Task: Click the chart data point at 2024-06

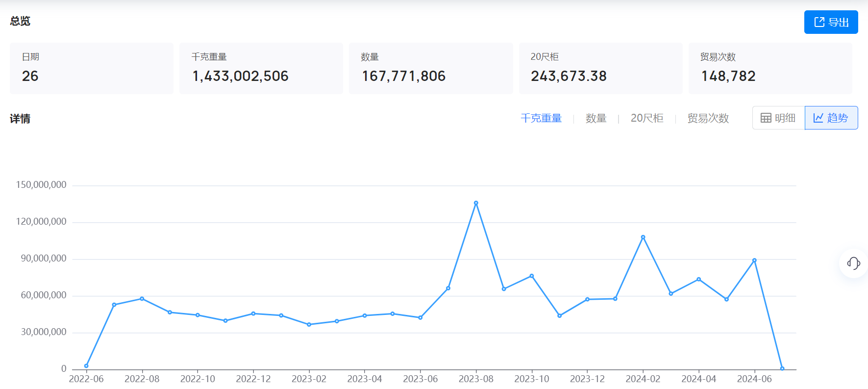Action: coord(754,260)
